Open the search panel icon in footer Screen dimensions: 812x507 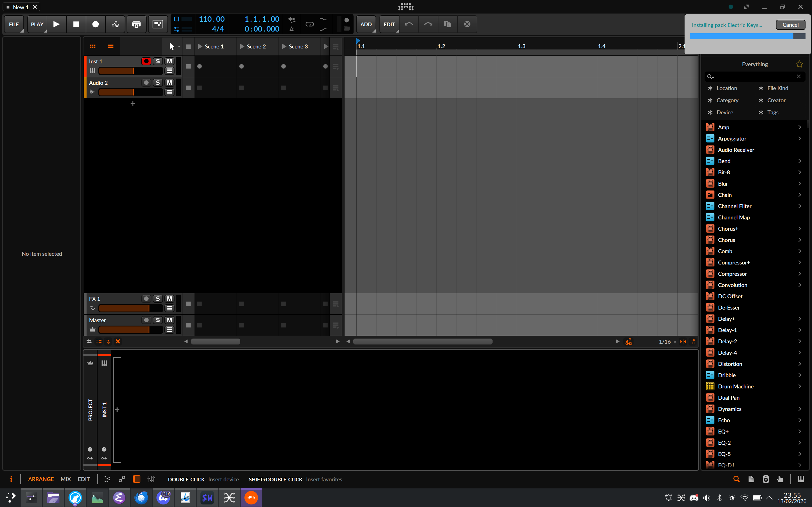[736, 479]
